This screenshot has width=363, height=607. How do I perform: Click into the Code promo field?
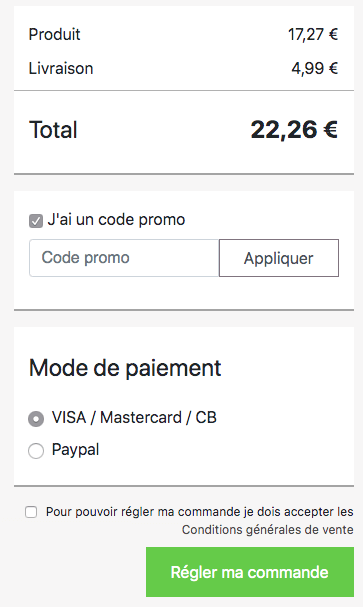coord(124,258)
